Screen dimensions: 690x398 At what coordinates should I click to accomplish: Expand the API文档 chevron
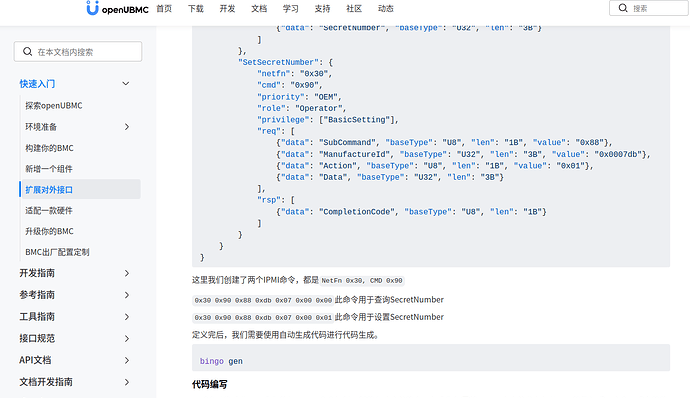pyautogui.click(x=127, y=360)
